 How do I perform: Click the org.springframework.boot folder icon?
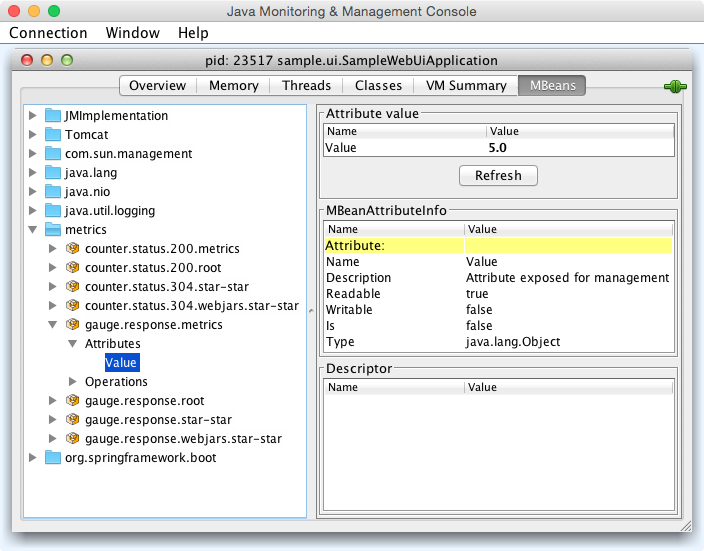click(x=53, y=458)
